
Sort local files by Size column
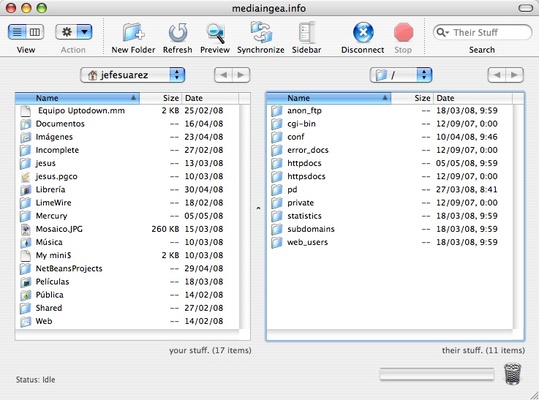pyautogui.click(x=160, y=98)
